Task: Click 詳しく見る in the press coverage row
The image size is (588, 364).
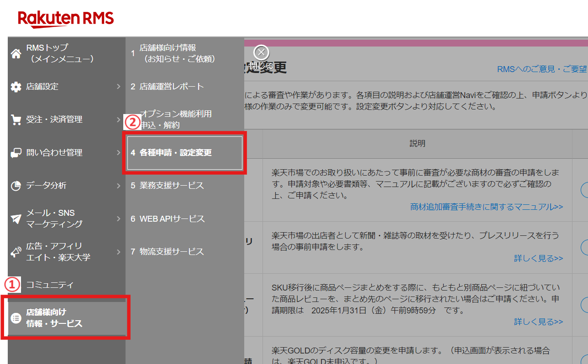Action: tap(539, 259)
